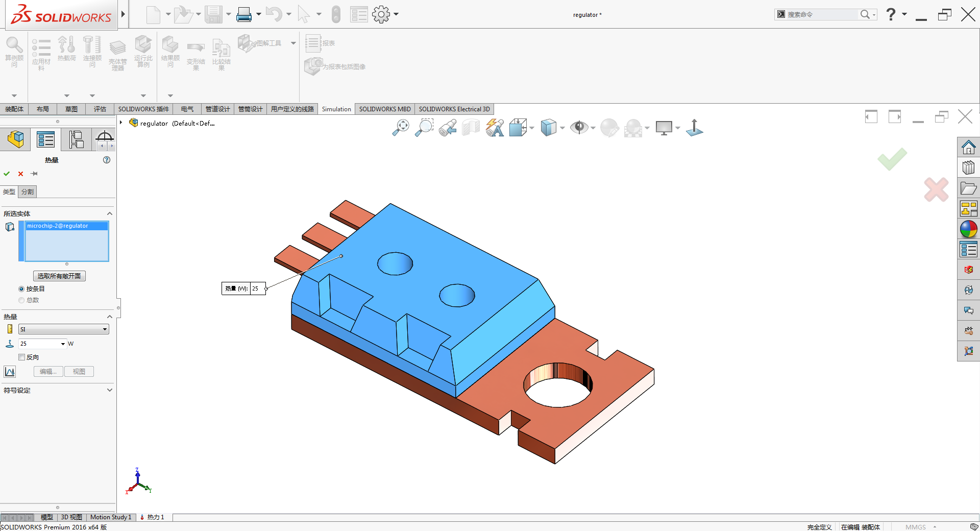Screen dimensions: 980x531
Task: Open the print dropdown arrow
Action: point(259,14)
